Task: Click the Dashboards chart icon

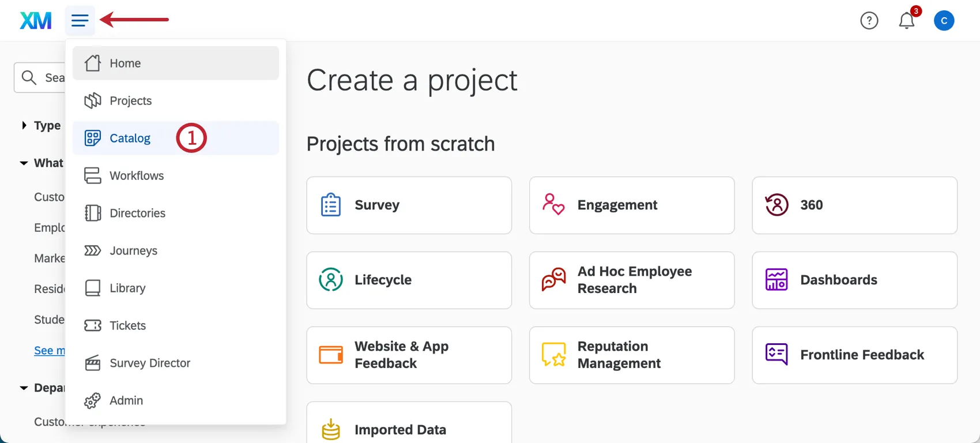Action: pyautogui.click(x=777, y=280)
